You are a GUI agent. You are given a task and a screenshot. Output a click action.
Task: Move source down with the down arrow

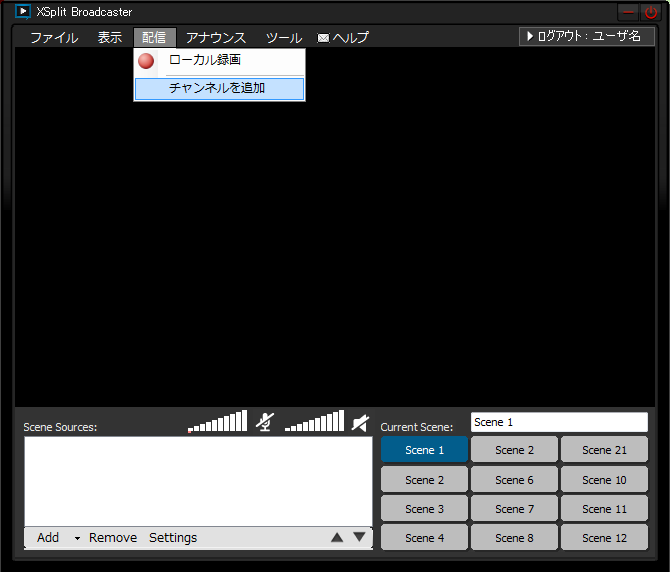[359, 537]
